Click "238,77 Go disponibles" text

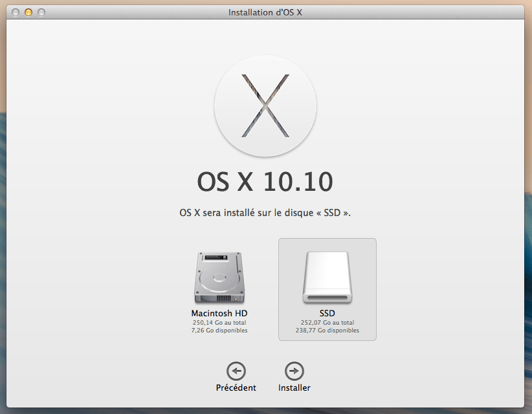click(x=327, y=331)
